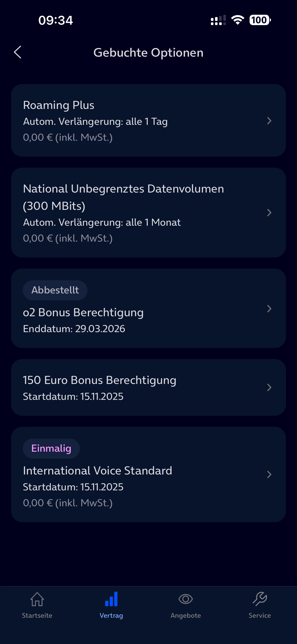Expand National Unbegrenztes Datenvolumen chevron

click(269, 213)
